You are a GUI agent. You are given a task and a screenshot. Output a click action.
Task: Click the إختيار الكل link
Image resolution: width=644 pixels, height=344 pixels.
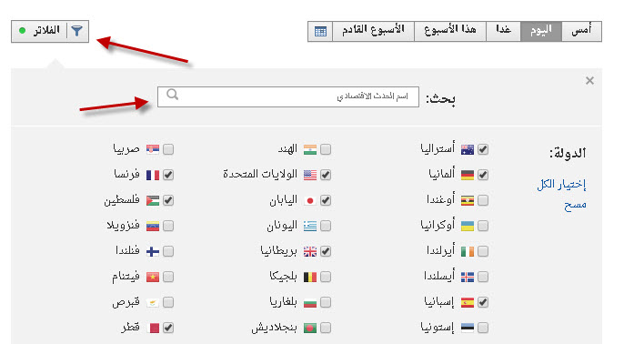click(x=561, y=185)
